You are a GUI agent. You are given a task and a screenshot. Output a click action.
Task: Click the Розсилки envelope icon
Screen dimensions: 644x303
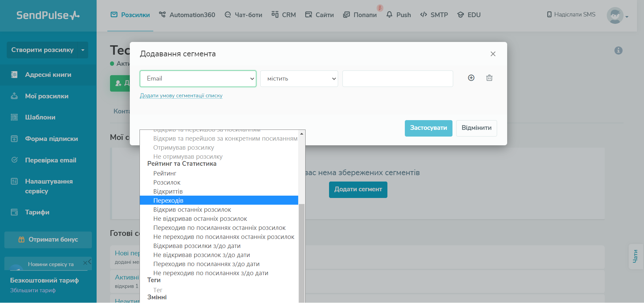click(x=114, y=14)
